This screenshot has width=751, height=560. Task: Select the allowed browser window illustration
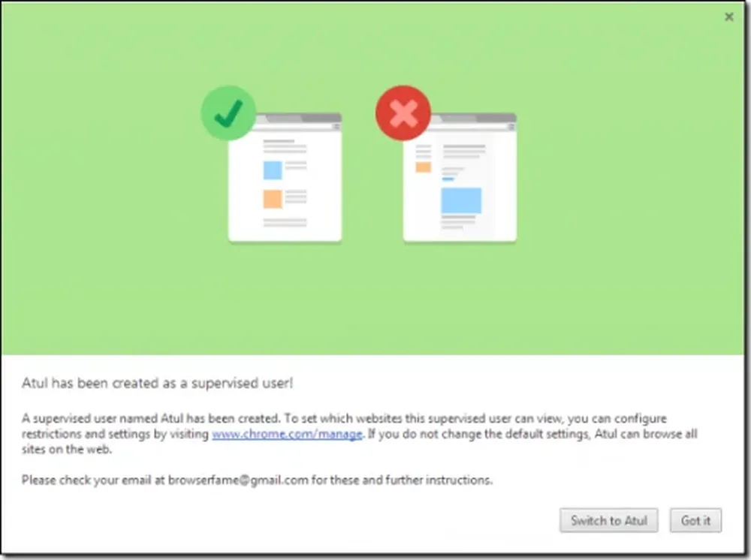coord(285,177)
